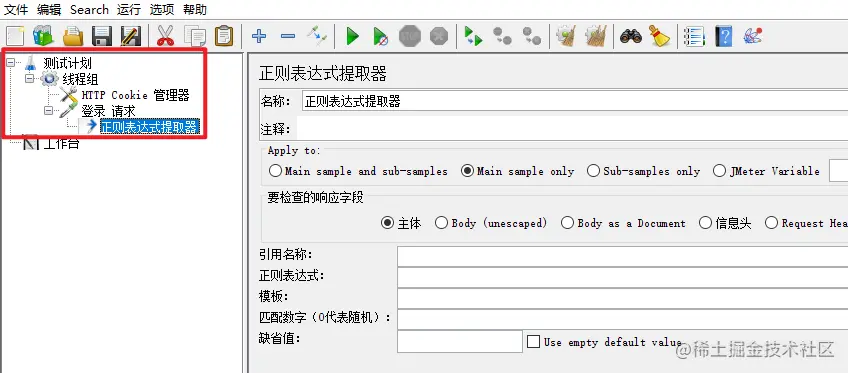The height and width of the screenshot is (373, 848).
Task: Select 线程组 in the tree
Action: point(80,79)
